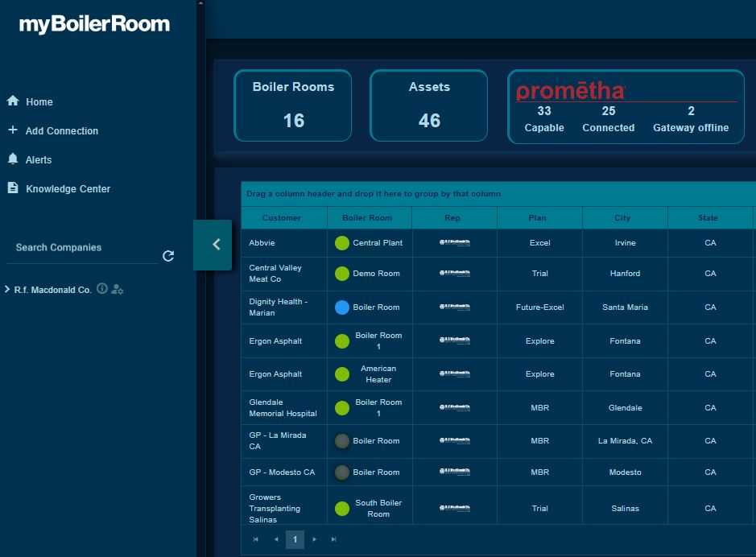This screenshot has height=557, width=756.
Task: Open the Alerts page
Action: pyautogui.click(x=38, y=160)
